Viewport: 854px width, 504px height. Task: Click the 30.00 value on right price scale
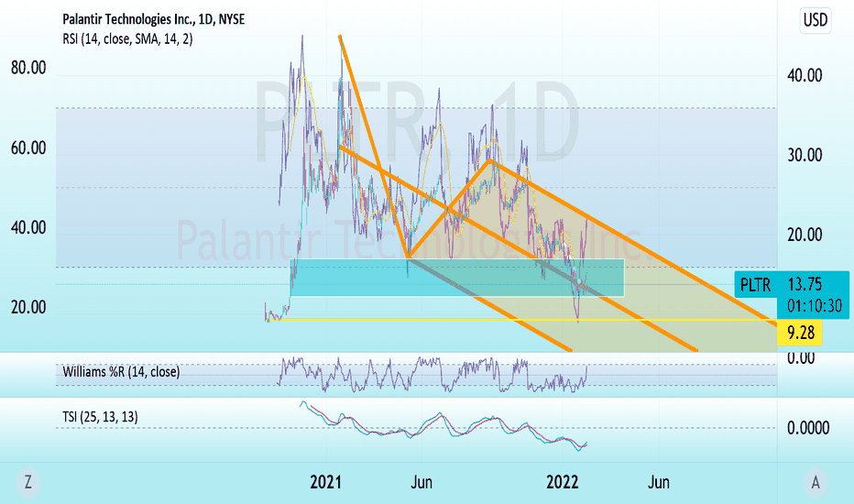[x=805, y=155]
